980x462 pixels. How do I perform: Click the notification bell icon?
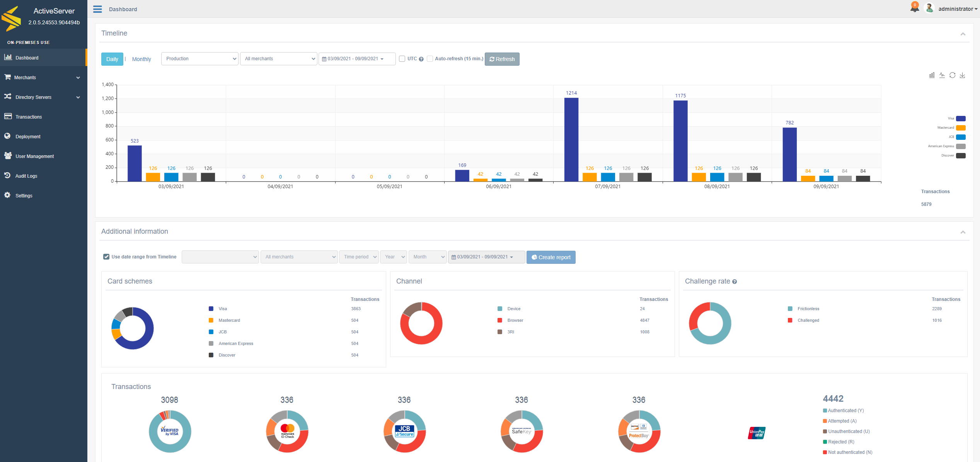point(914,8)
